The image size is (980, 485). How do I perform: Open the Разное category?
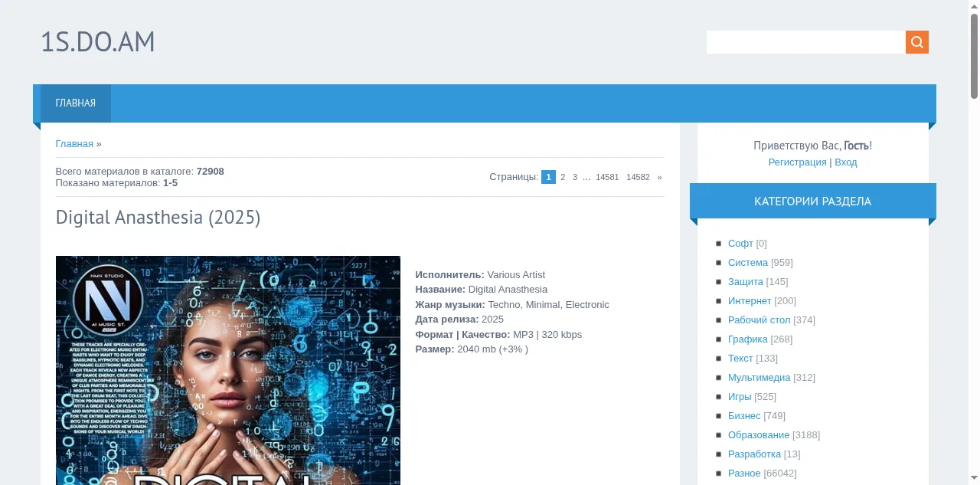click(x=744, y=473)
